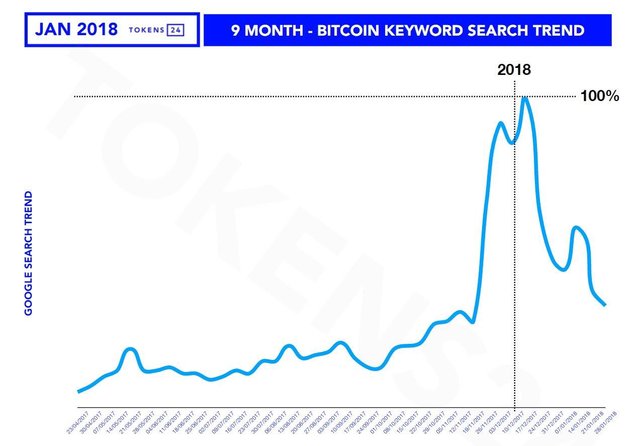
Task: Click the JAN 2018 header label
Action: (76, 29)
